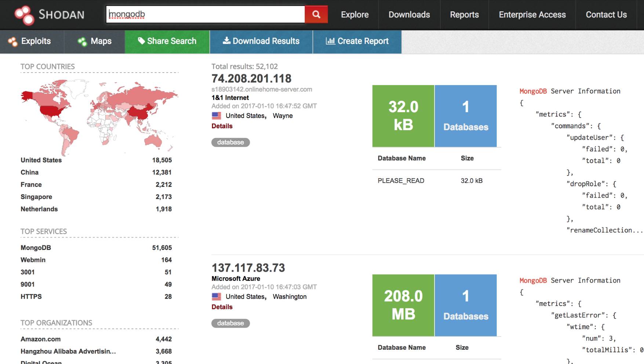Click the Microsoft Azure organization link

click(x=236, y=279)
